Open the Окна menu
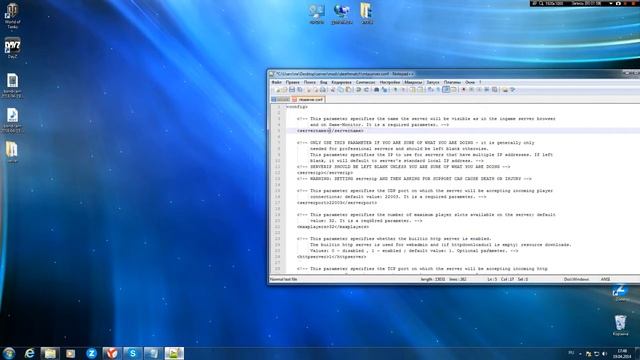The width and height of the screenshot is (640, 360). pos(470,82)
